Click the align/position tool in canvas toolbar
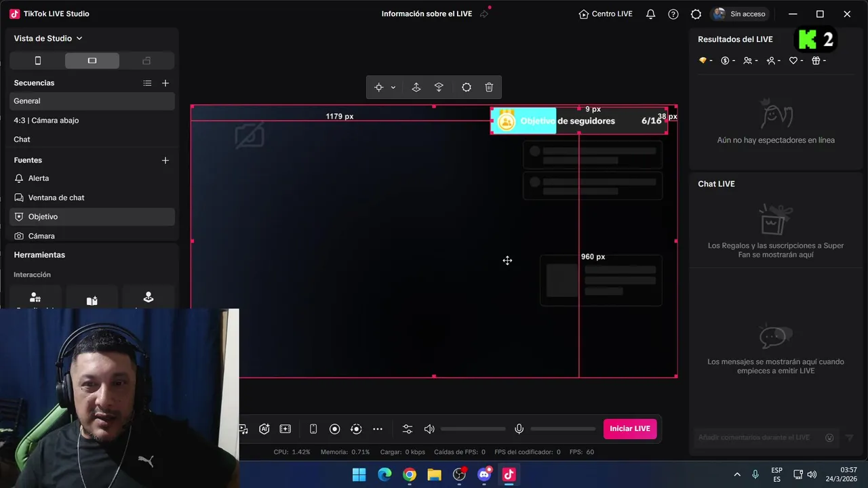Image resolution: width=868 pixels, height=488 pixels. (379, 87)
